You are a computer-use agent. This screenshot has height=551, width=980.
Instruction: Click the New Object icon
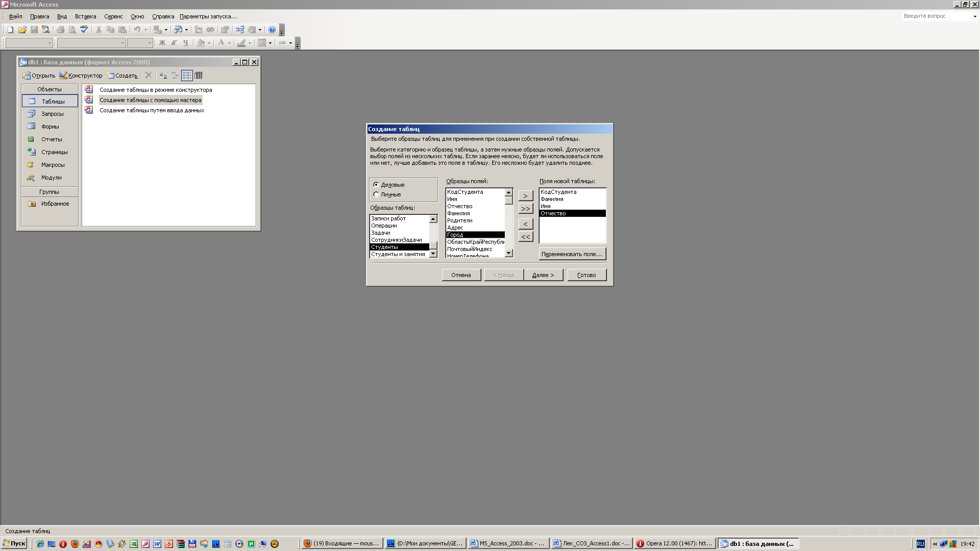(252, 30)
